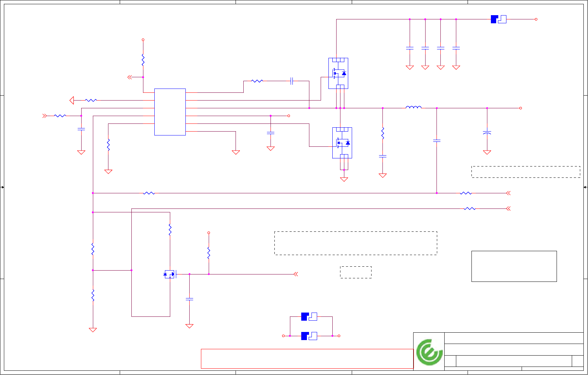Viewport: 588px width, 375px height.
Task: Click the output terminal circle right of the inductor line
Action: tap(521, 108)
